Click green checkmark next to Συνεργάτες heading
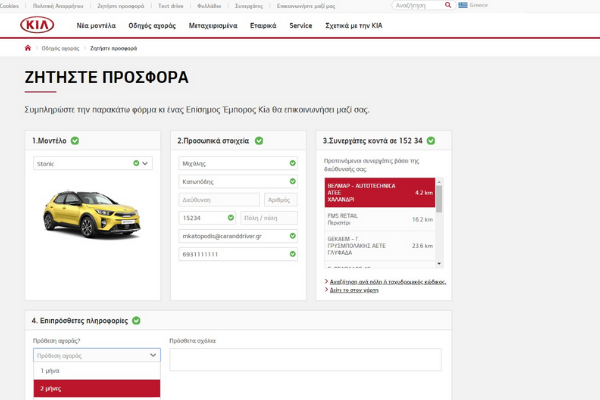600x400 pixels. point(431,140)
